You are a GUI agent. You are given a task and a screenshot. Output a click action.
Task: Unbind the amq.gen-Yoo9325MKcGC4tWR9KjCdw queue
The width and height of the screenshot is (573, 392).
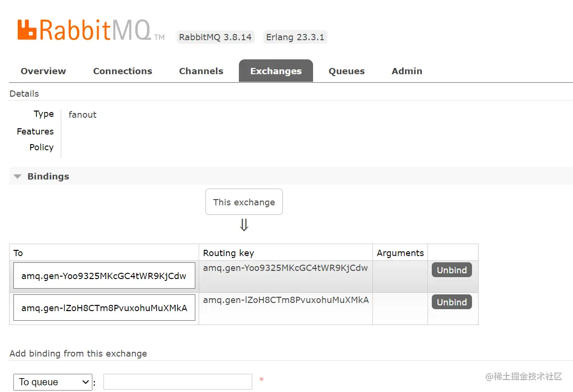point(452,270)
